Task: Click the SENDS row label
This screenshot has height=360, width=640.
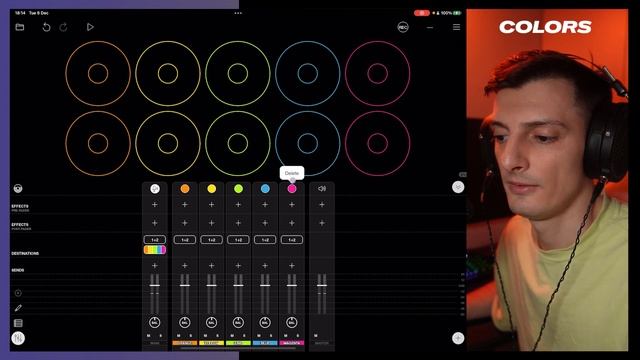Action: [18, 270]
